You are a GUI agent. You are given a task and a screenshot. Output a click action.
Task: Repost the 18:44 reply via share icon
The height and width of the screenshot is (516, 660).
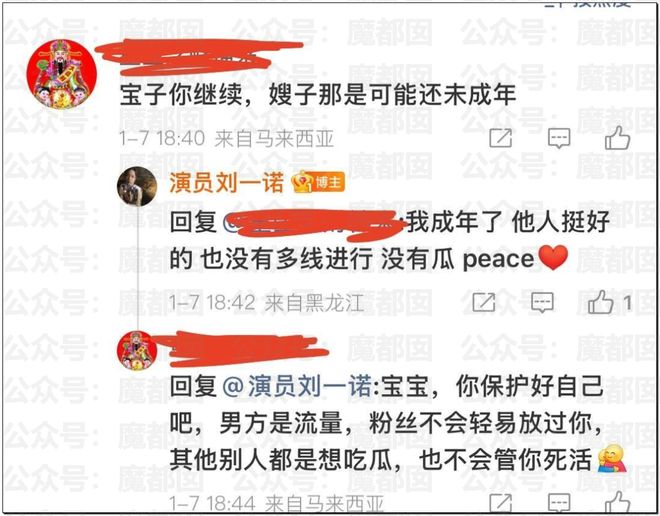point(501,503)
